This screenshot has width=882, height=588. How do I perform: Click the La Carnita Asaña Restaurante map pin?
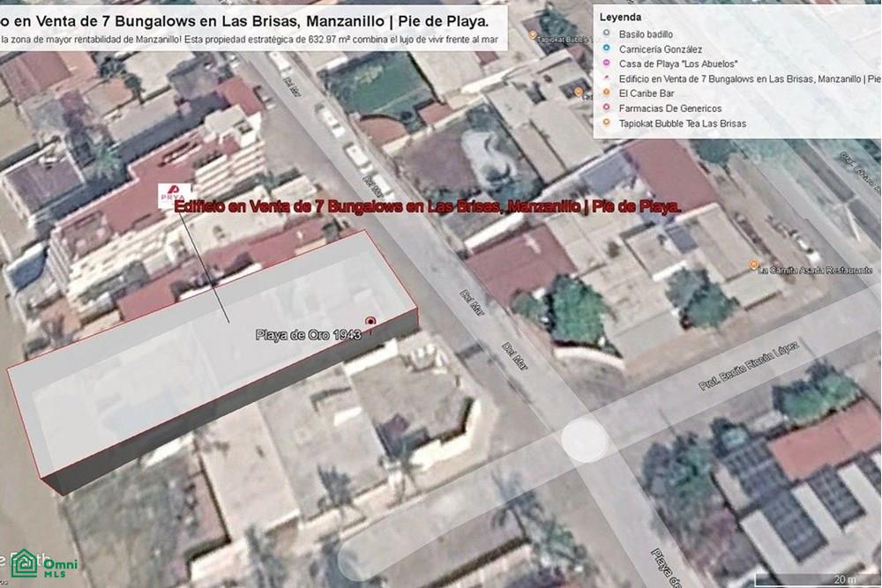[x=753, y=264]
